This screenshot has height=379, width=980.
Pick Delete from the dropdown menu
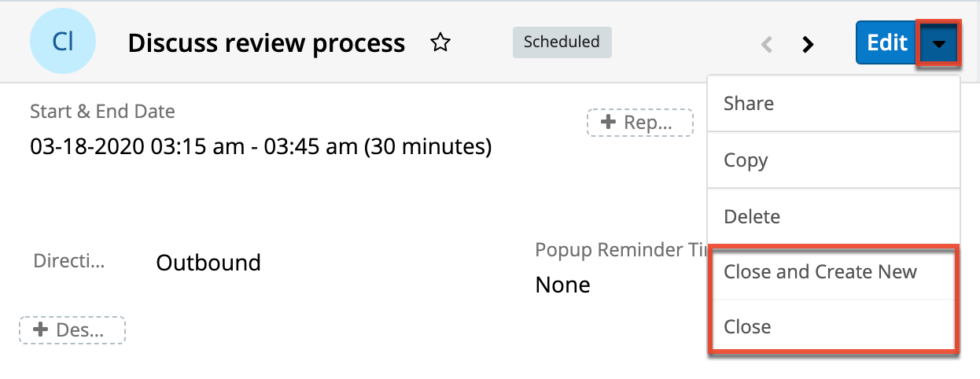point(833,216)
